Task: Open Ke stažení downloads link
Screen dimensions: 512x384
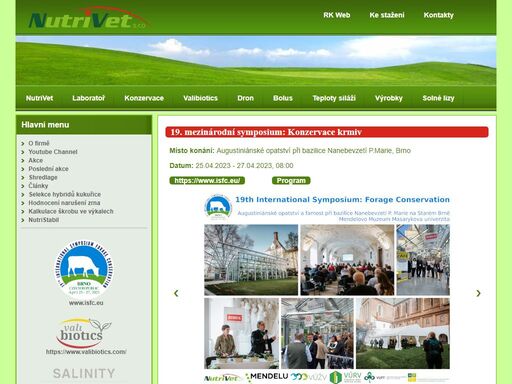Action: click(x=387, y=15)
